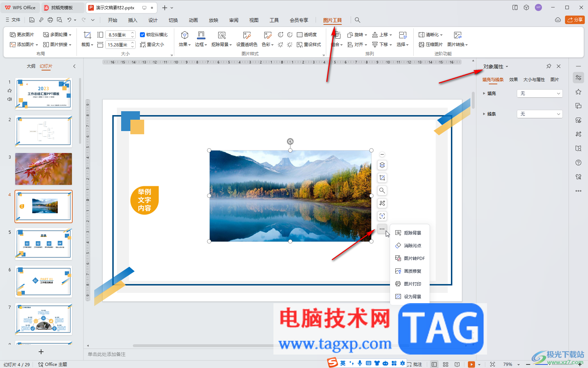Switch to Size & Properties (大小与属性) tab

(534, 80)
